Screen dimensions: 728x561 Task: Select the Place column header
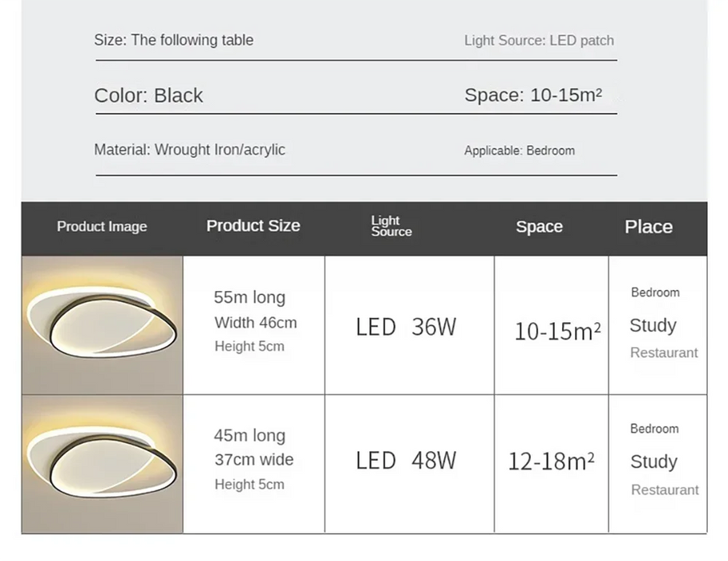point(649,227)
